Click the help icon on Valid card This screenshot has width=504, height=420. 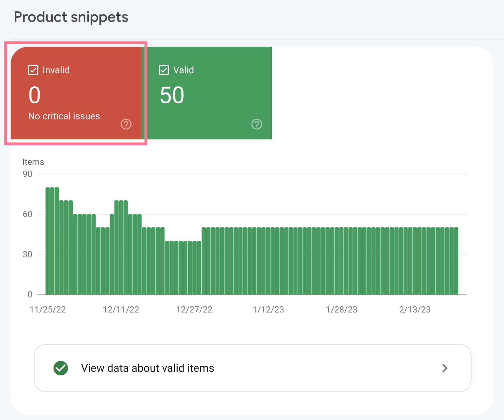256,124
